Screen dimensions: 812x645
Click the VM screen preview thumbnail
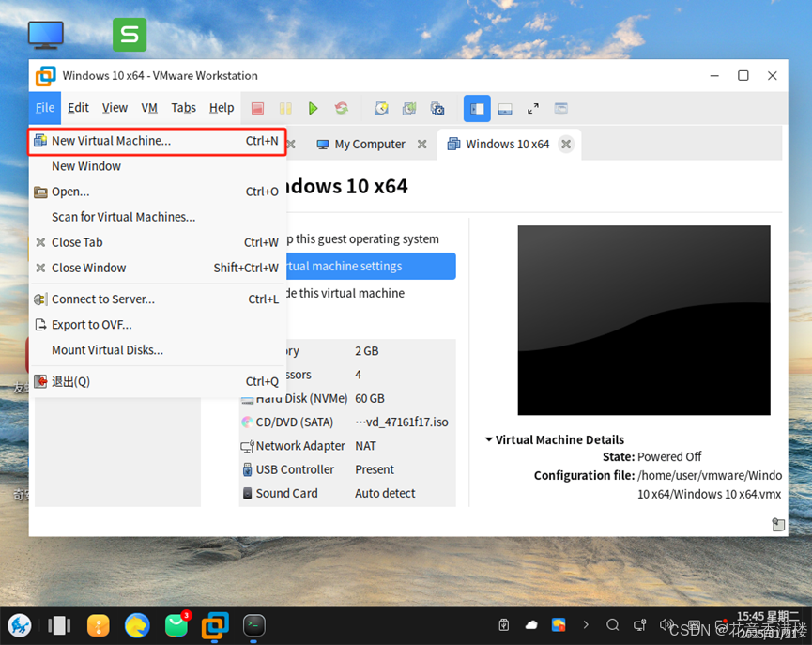pyautogui.click(x=644, y=320)
